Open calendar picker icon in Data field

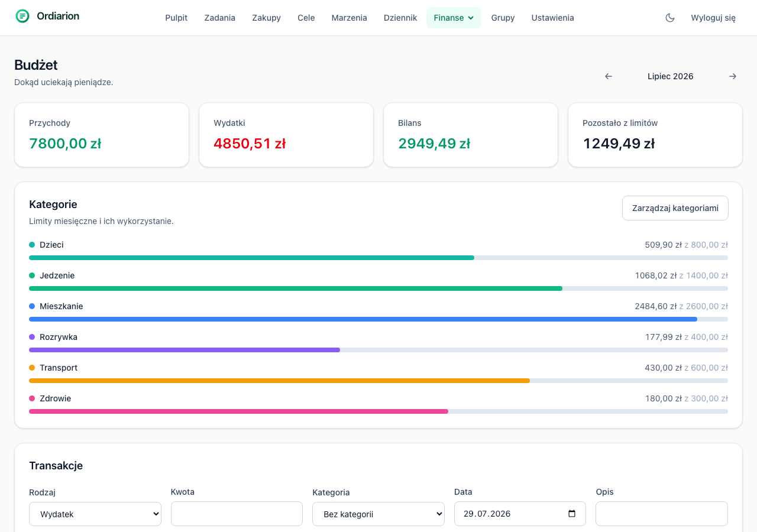pos(572,514)
